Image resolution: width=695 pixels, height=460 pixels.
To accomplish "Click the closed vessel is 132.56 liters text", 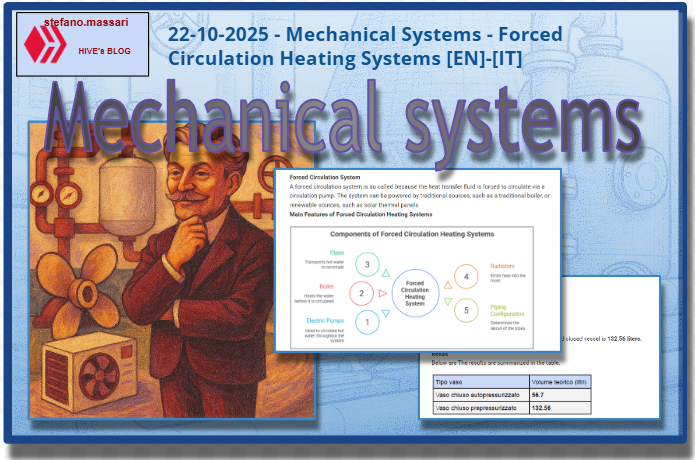I will pyautogui.click(x=602, y=339).
